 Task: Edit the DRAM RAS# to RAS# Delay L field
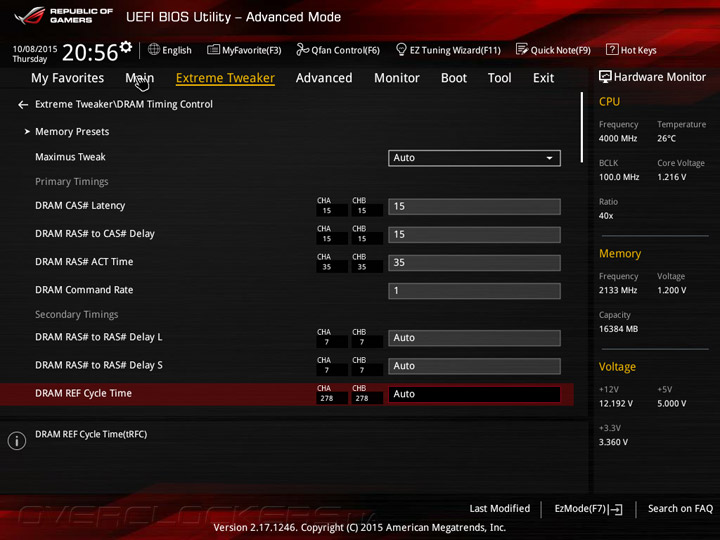[x=474, y=338]
